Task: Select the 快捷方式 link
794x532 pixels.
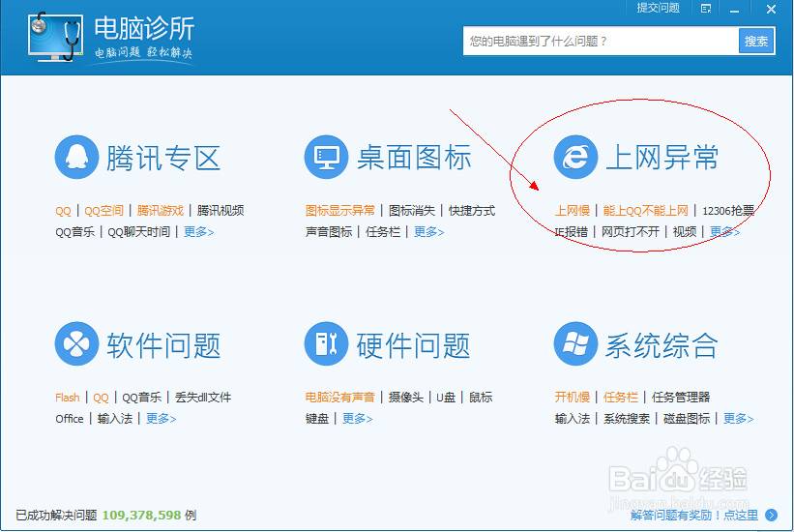Action: tap(472, 211)
